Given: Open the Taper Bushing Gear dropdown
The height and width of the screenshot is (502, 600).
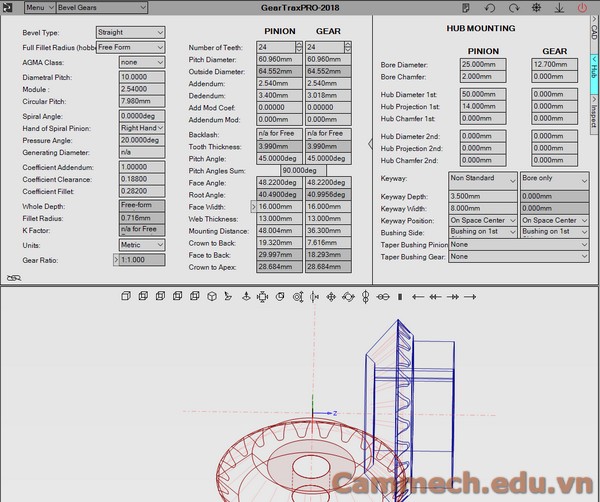Looking at the screenshot, I should pos(518,257).
